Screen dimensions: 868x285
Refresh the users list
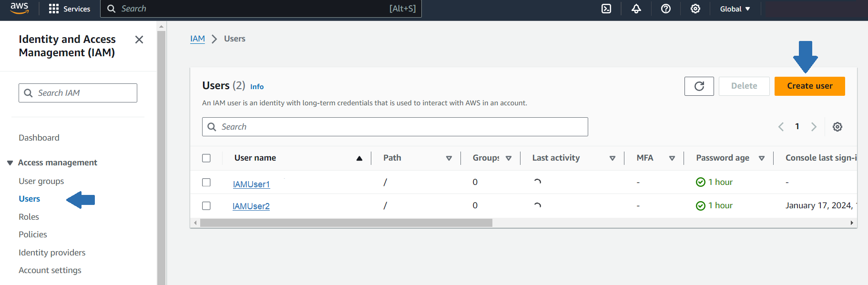[x=699, y=86]
